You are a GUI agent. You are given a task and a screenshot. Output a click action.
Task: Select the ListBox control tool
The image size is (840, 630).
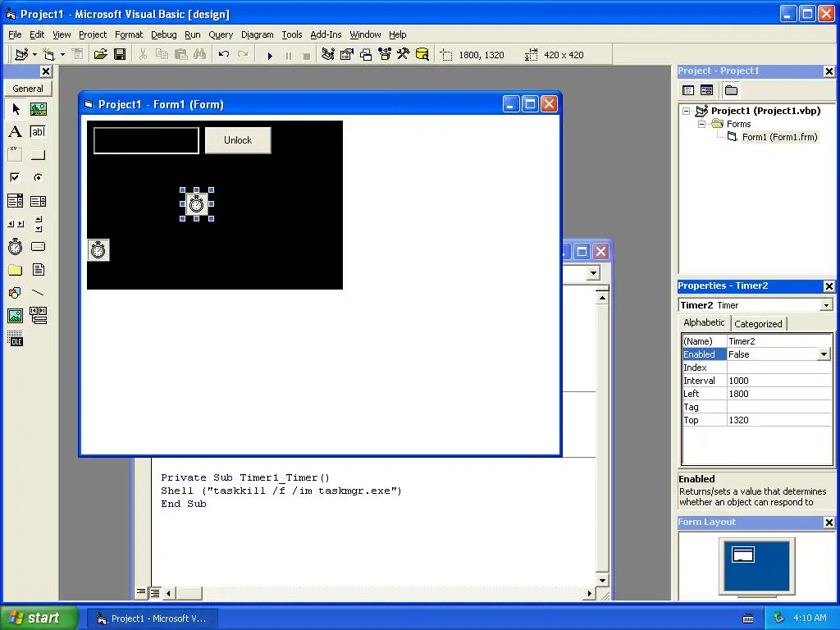[x=38, y=201]
